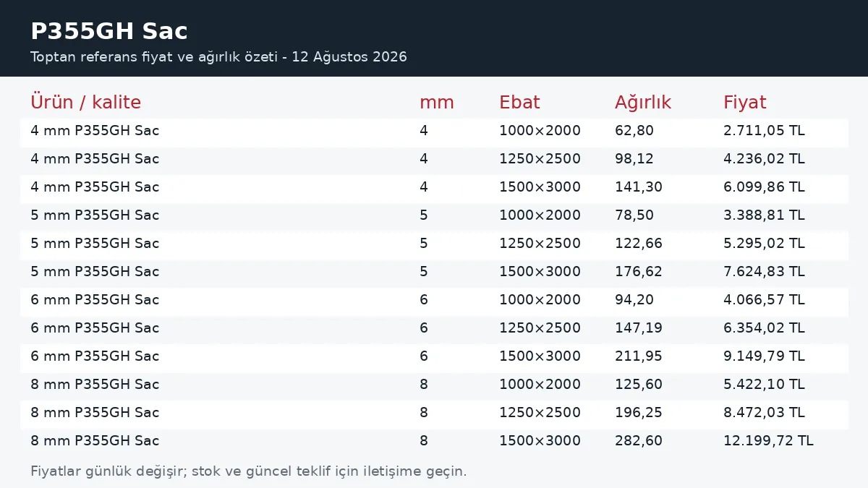Viewport: 868px width, 488px height.
Task: Select the price 7.624,83 TL
Action: click(764, 272)
